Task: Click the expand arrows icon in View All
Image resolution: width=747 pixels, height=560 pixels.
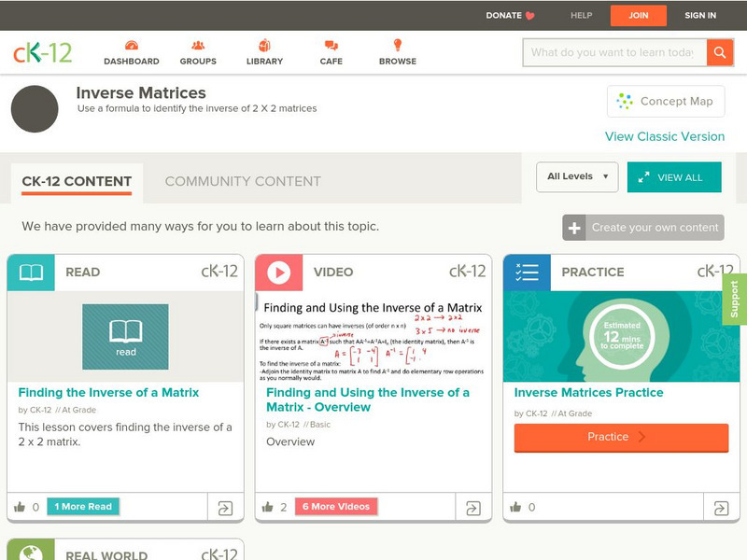Action: [643, 177]
